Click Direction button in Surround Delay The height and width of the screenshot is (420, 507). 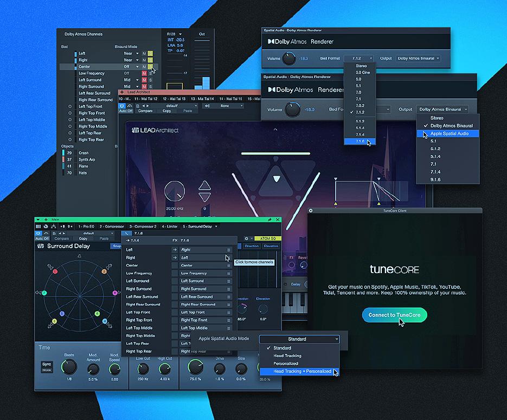252,246
